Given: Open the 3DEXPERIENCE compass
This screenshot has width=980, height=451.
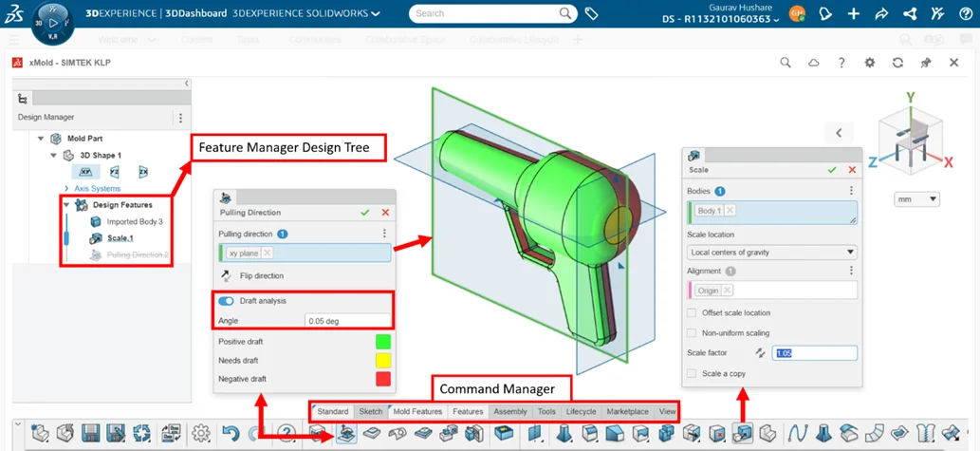Looking at the screenshot, I should coord(53,23).
